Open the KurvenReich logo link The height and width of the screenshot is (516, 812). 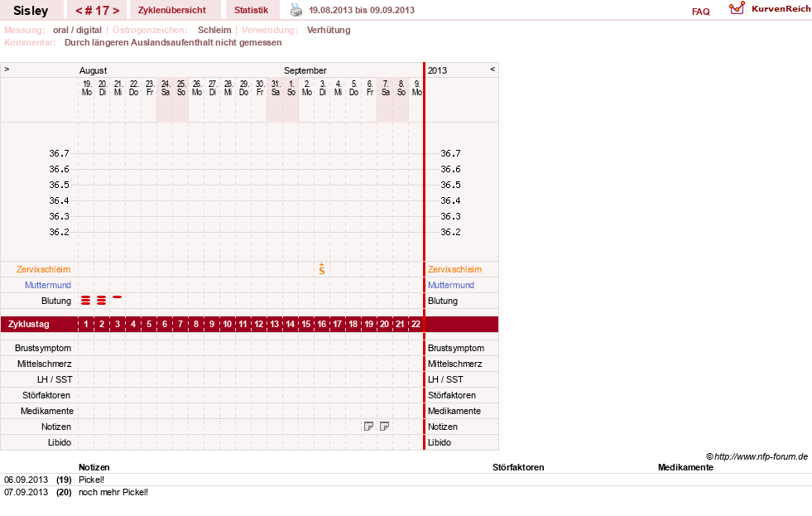(737, 8)
